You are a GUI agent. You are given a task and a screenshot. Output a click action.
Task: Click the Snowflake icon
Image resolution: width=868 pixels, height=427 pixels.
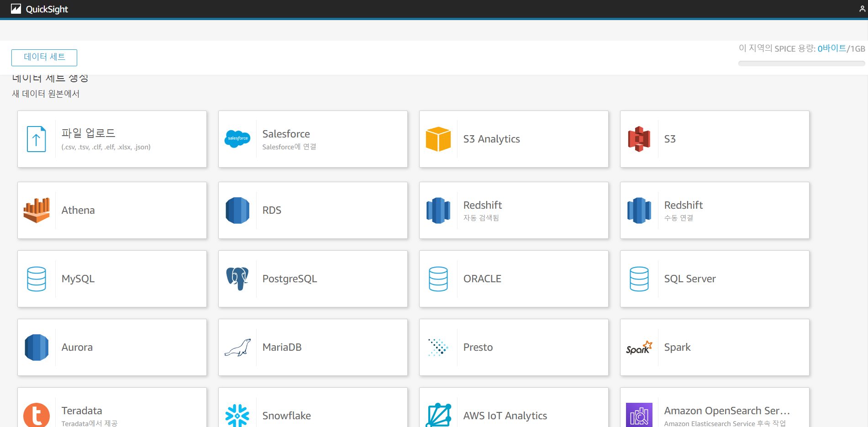[x=237, y=416]
